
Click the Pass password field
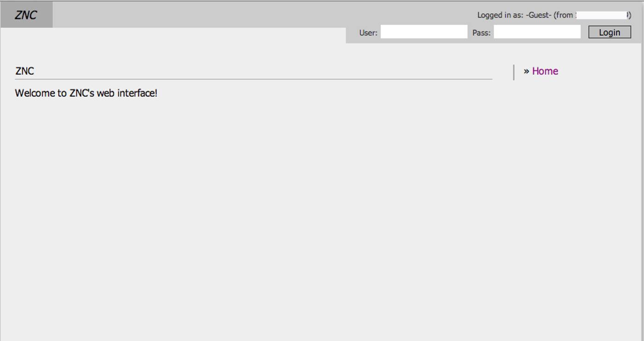(537, 32)
